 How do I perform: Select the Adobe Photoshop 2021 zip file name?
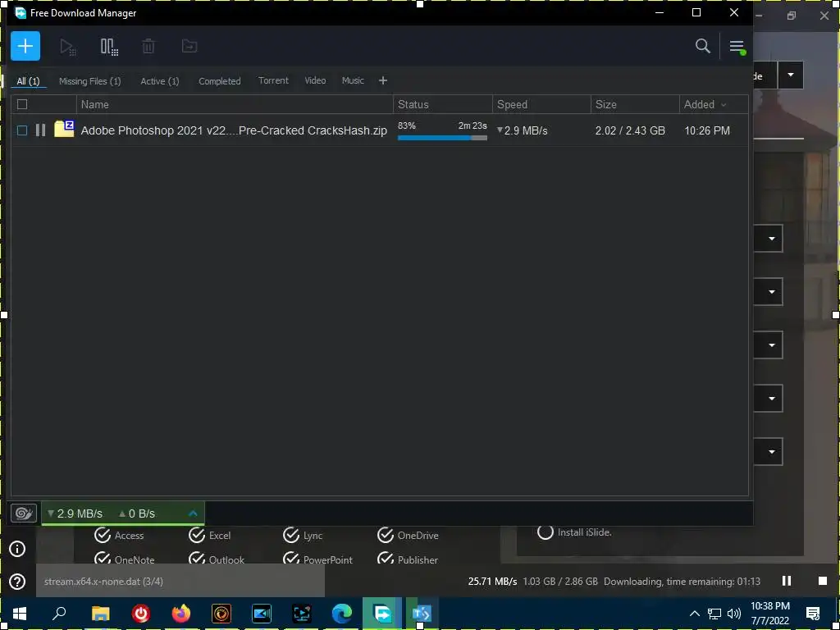click(x=234, y=130)
